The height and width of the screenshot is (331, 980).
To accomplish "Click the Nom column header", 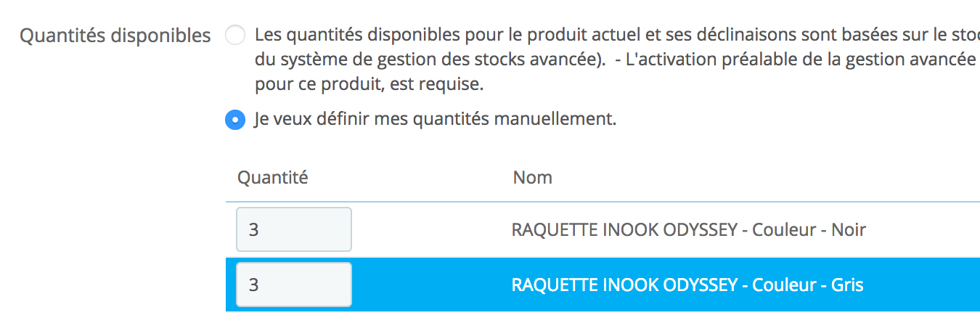I will (x=532, y=177).
